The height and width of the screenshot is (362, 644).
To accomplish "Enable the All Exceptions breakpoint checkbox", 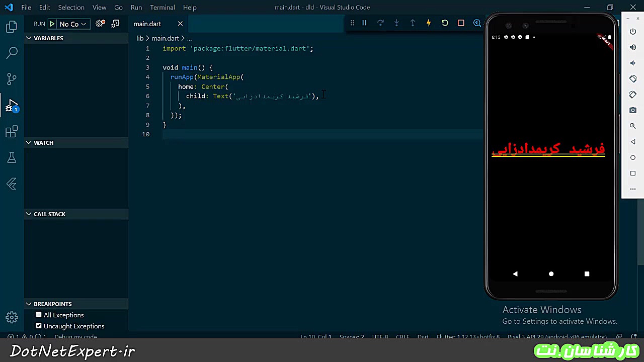I will click(x=39, y=315).
